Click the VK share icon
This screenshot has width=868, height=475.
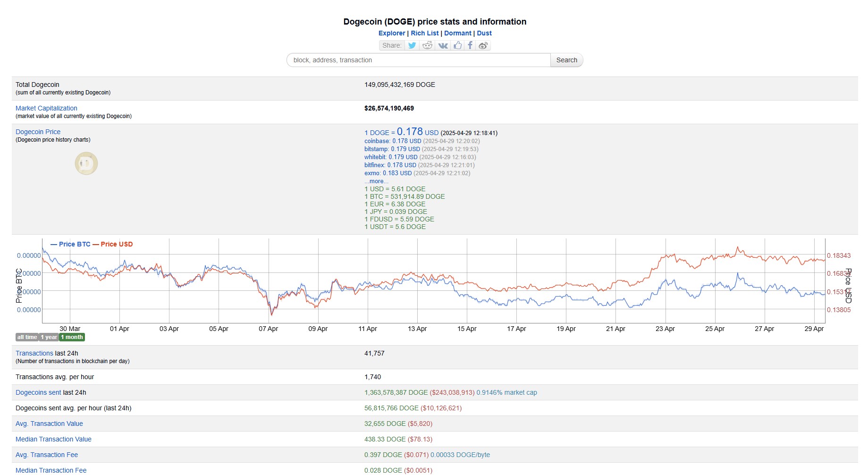click(443, 45)
